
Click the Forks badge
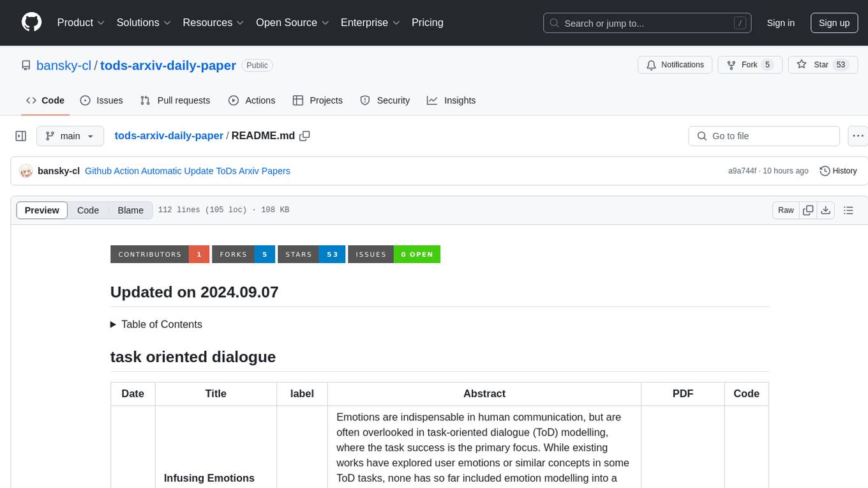(x=243, y=254)
